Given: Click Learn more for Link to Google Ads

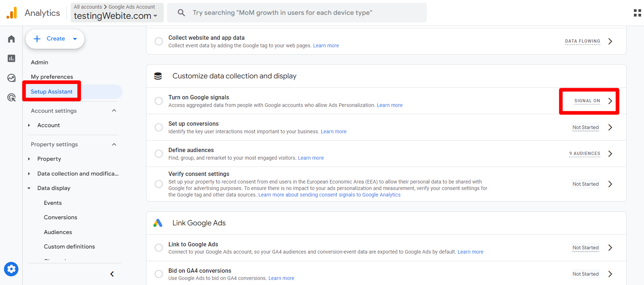Looking at the screenshot, I should point(470,252).
